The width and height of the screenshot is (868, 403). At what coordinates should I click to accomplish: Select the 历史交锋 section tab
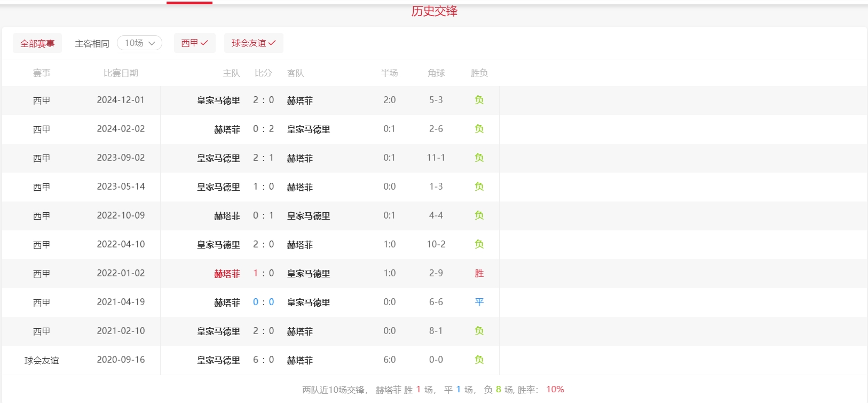(434, 11)
